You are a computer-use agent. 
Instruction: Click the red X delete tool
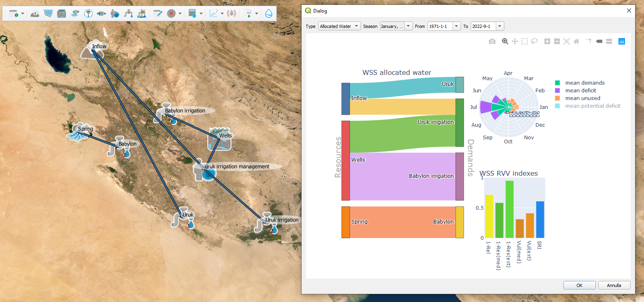point(172,14)
